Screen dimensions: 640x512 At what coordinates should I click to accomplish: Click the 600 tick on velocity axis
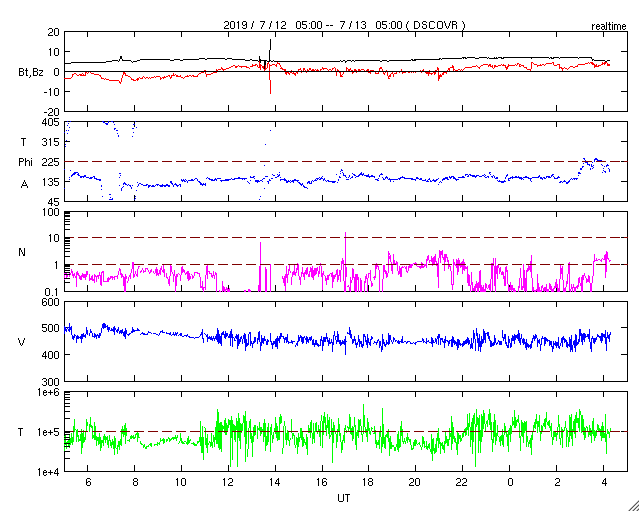[x=49, y=303]
